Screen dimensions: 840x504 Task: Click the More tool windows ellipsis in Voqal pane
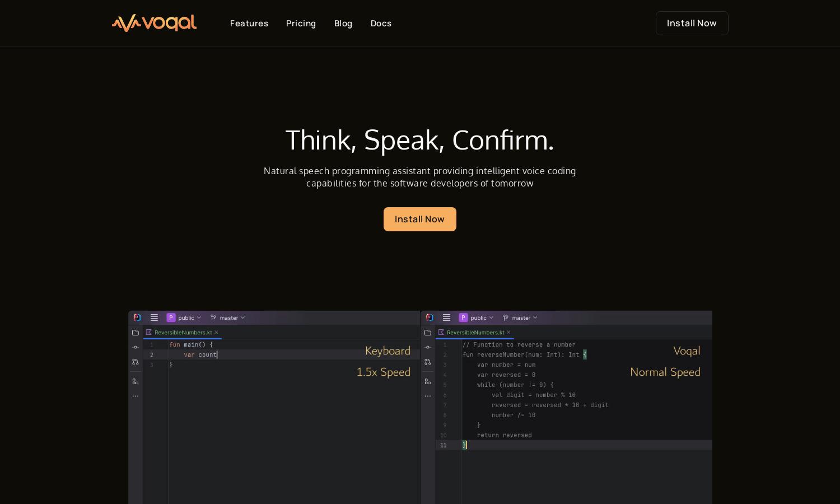point(428,396)
